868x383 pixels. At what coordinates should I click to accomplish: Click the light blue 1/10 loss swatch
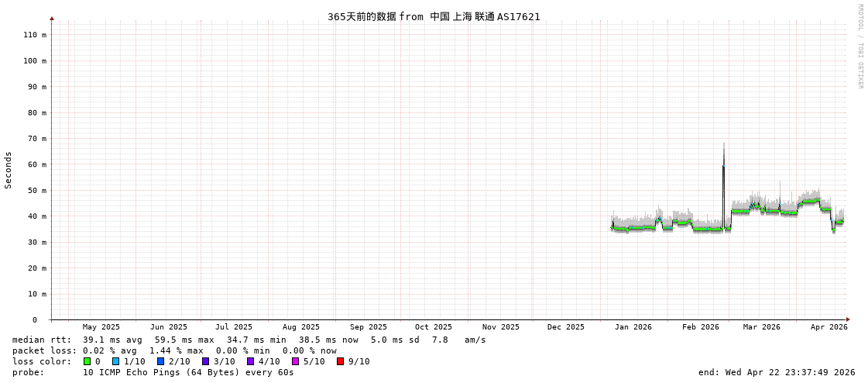pyautogui.click(x=115, y=361)
